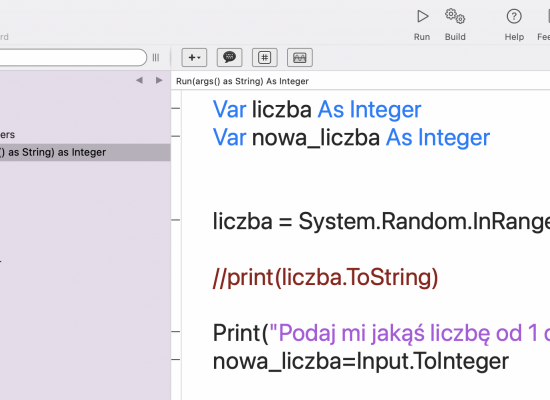This screenshot has height=400, width=550.
Task: Open the add code item plus dropdown
Action: click(x=194, y=58)
